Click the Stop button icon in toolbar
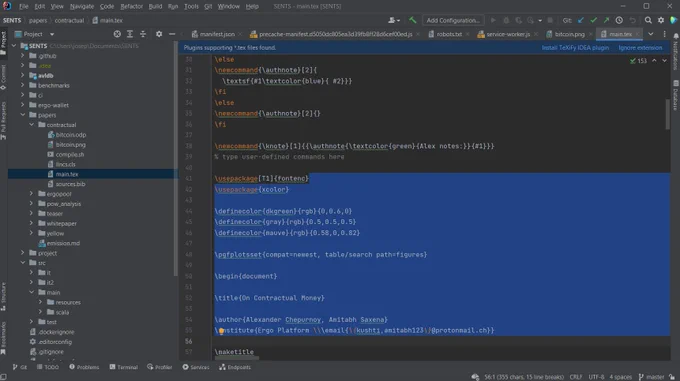Screen dimensions: 680x381 [550, 20]
